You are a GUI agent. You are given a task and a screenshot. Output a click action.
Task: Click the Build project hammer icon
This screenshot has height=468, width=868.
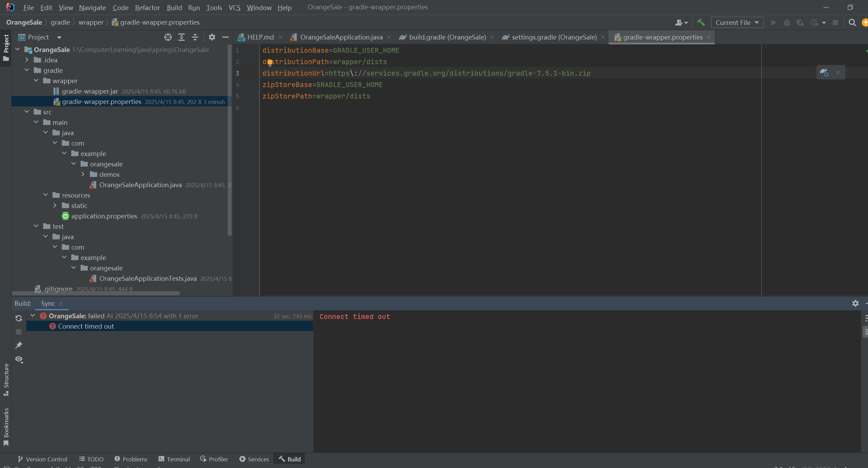[701, 23]
